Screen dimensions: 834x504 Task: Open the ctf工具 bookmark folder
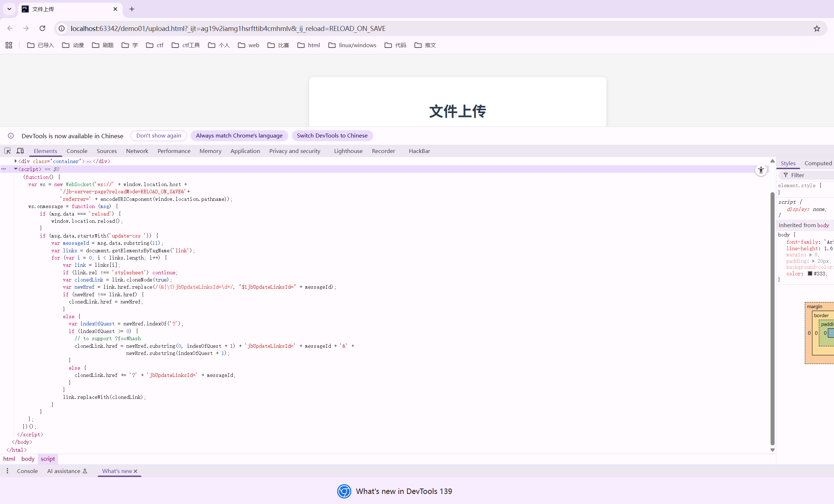186,45
